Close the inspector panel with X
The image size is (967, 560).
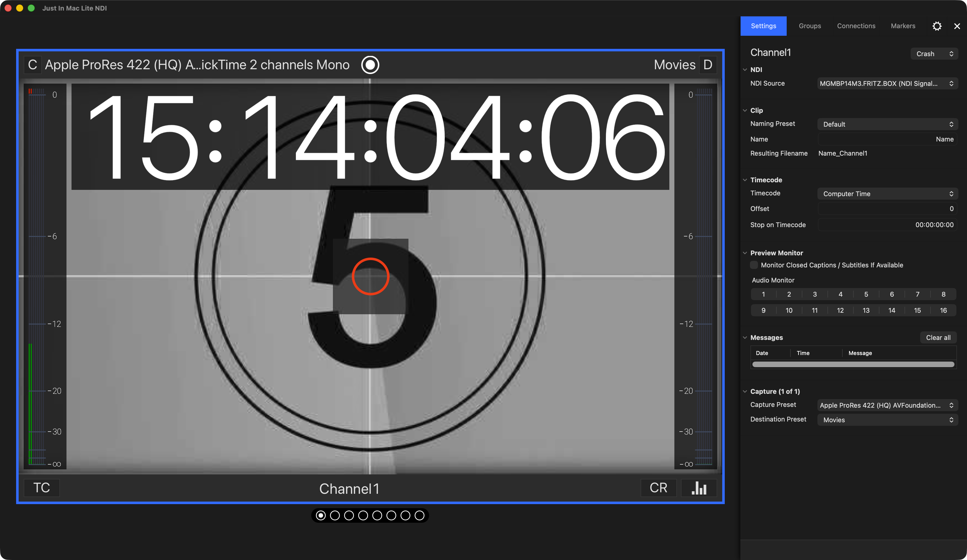957,26
